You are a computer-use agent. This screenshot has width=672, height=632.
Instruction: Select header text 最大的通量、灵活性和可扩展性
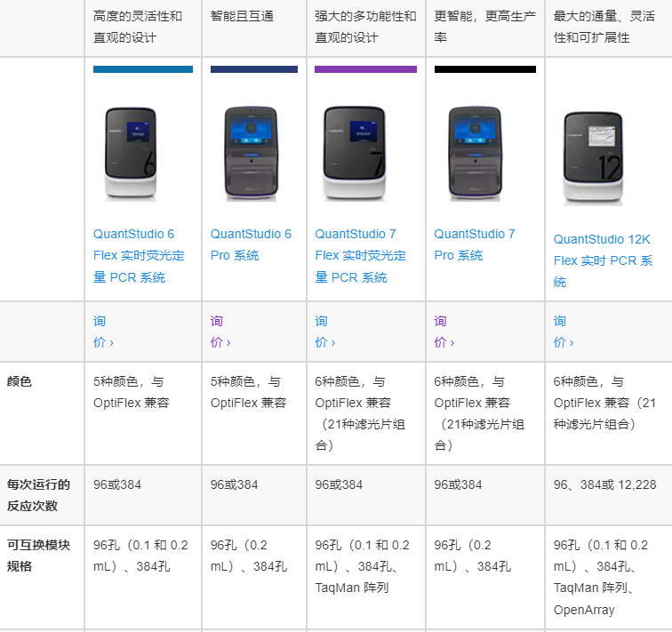tap(604, 27)
